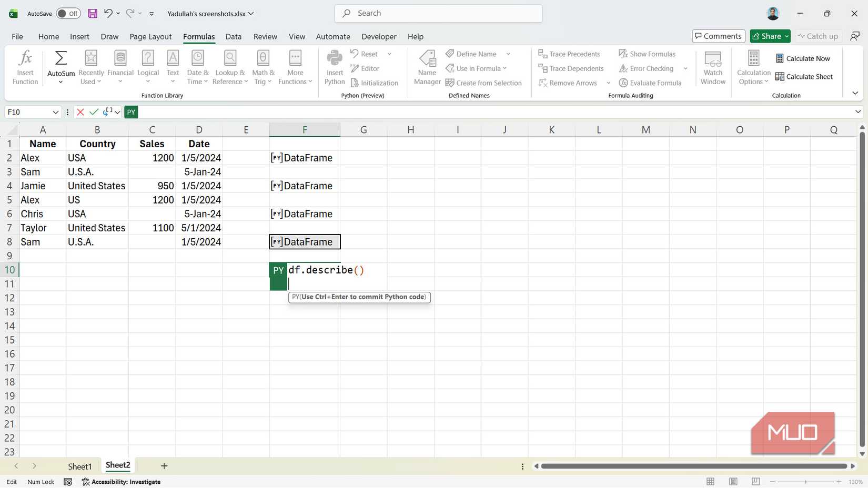Open the Comments pane
The height and width of the screenshot is (488, 868).
point(719,36)
